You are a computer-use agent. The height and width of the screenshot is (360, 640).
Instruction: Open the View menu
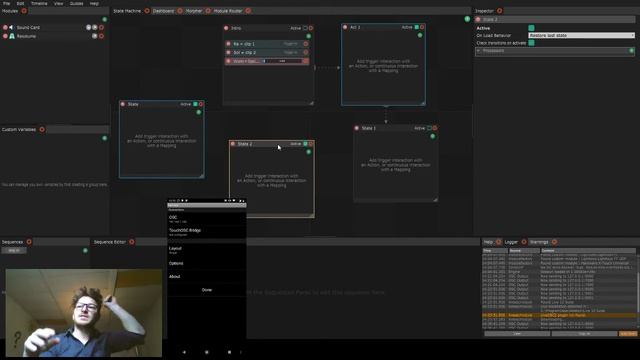[x=59, y=3]
